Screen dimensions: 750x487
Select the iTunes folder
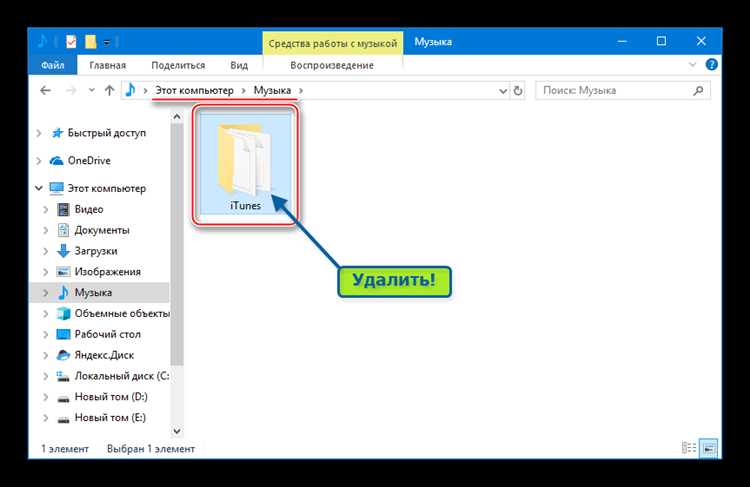point(245,165)
